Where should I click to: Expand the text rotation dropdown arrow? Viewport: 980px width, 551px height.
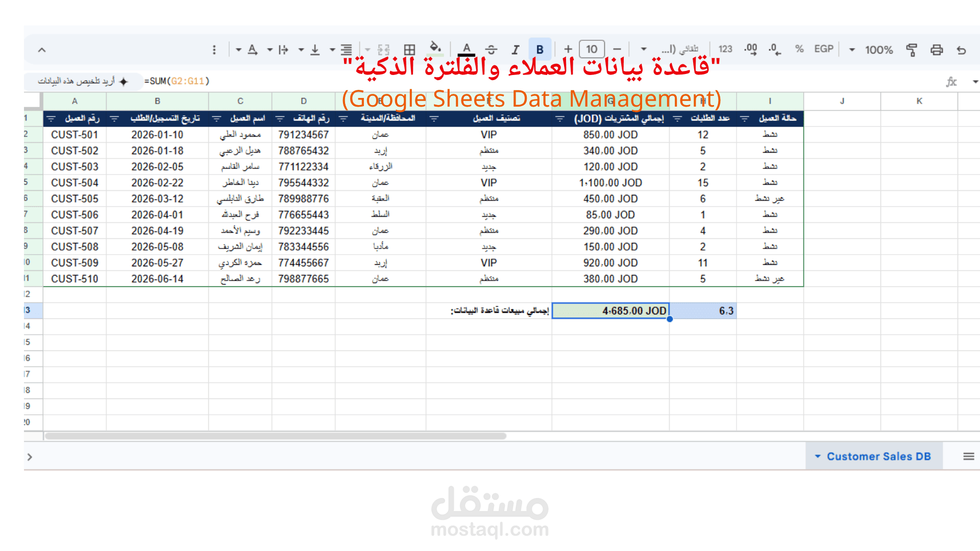238,49
